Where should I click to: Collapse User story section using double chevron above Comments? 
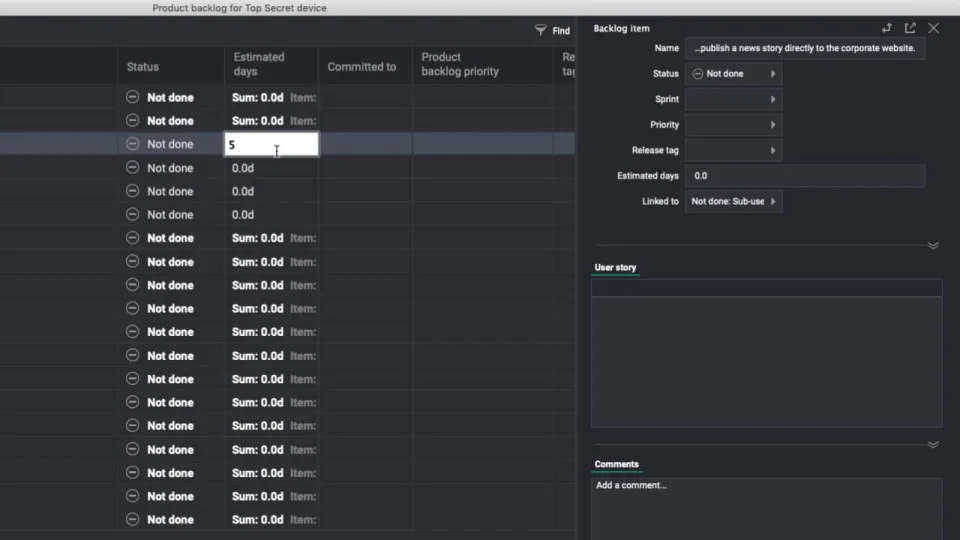click(x=933, y=444)
